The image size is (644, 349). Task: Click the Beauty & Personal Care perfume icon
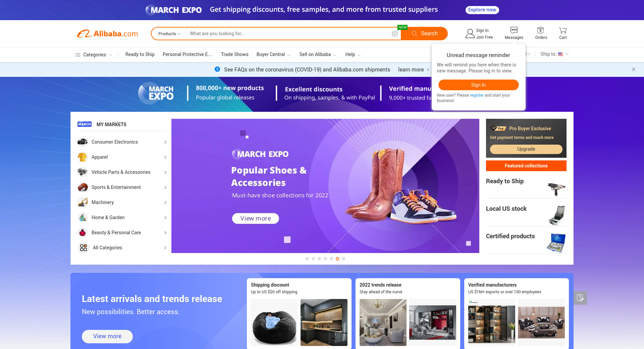coord(83,233)
